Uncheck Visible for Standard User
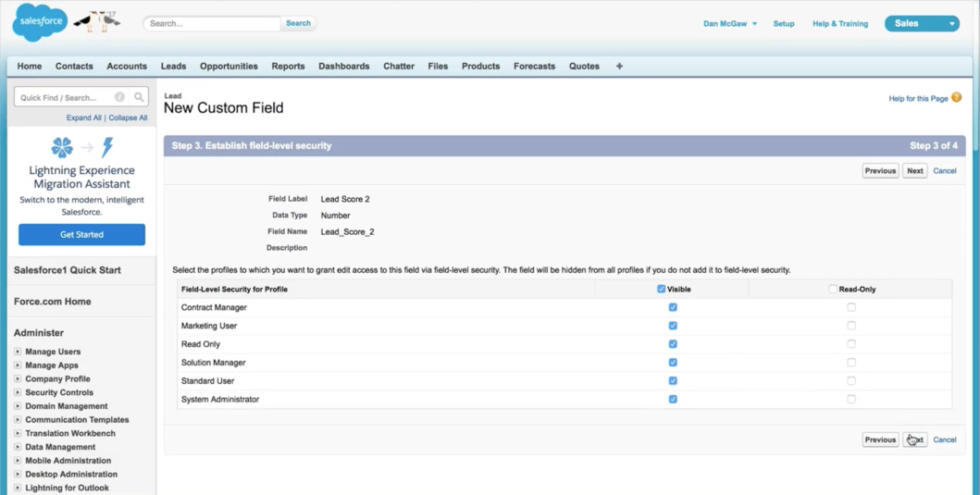This screenshot has height=495, width=980. [x=673, y=380]
